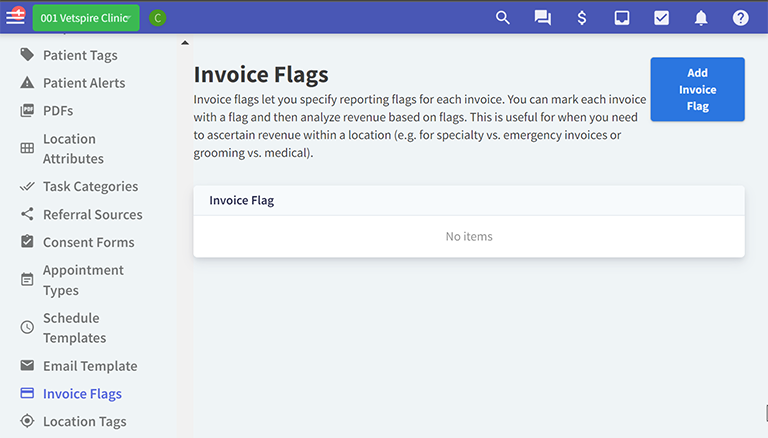This screenshot has width=768, height=438.
Task: Select PDFs in the sidebar
Action: point(58,111)
